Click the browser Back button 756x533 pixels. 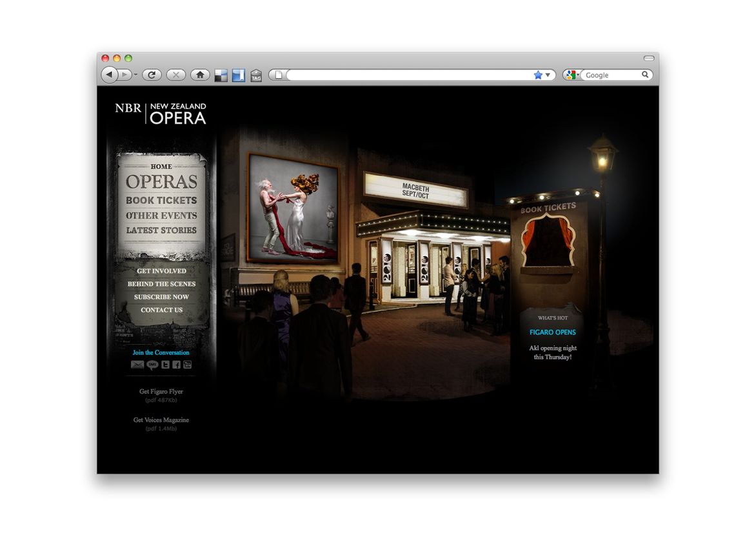[109, 75]
